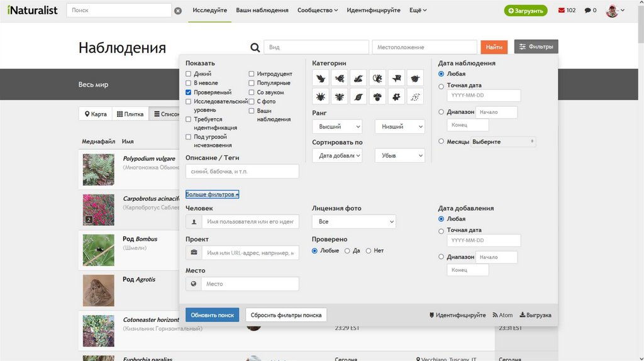Select the Fish category icon
Image resolution: width=644 pixels, height=361 pixels.
(x=396, y=78)
